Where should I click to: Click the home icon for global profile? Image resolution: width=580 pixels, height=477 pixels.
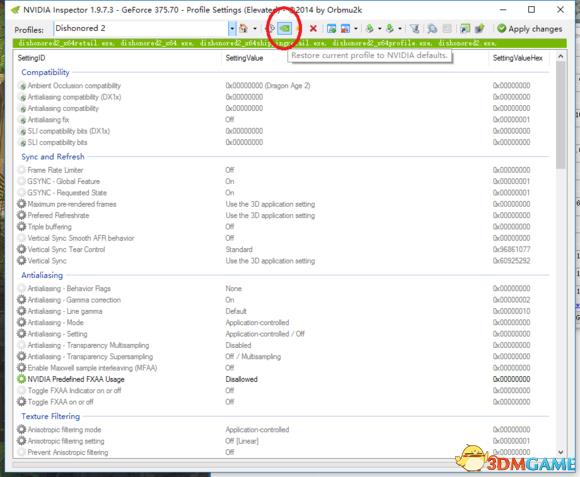click(243, 28)
